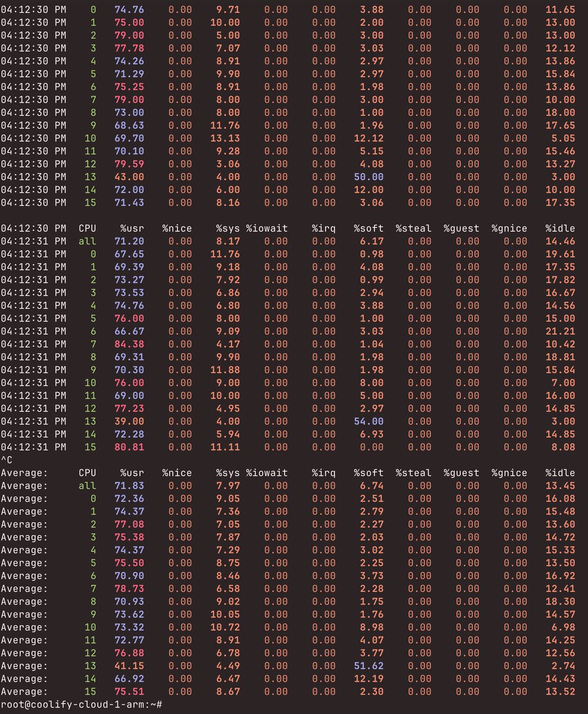588x714 pixels.
Task: Select the 8.98 average %soft value
Action: point(371,627)
